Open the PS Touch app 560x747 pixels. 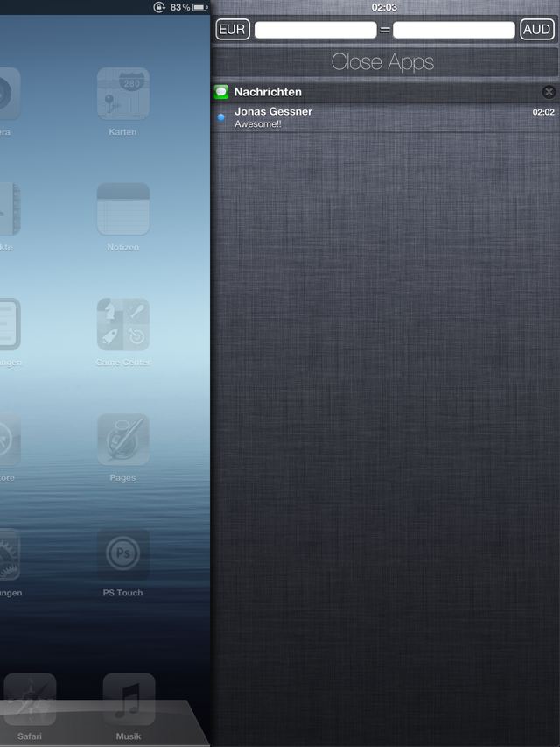122,554
